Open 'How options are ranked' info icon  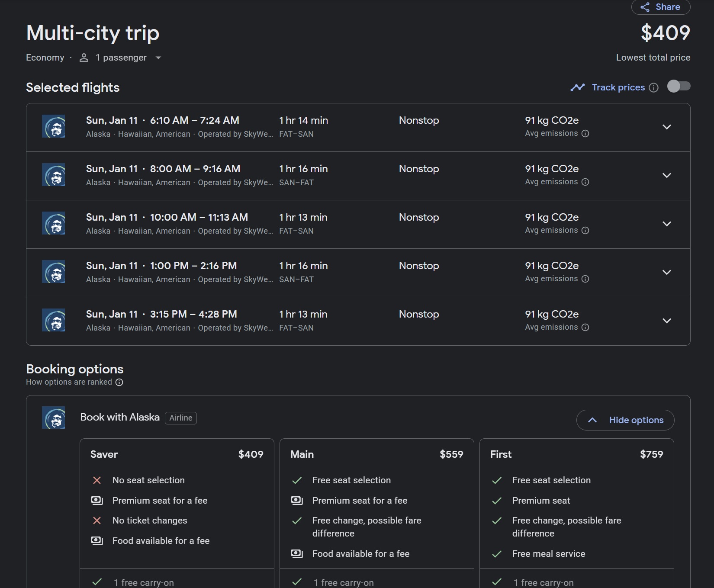(x=119, y=382)
